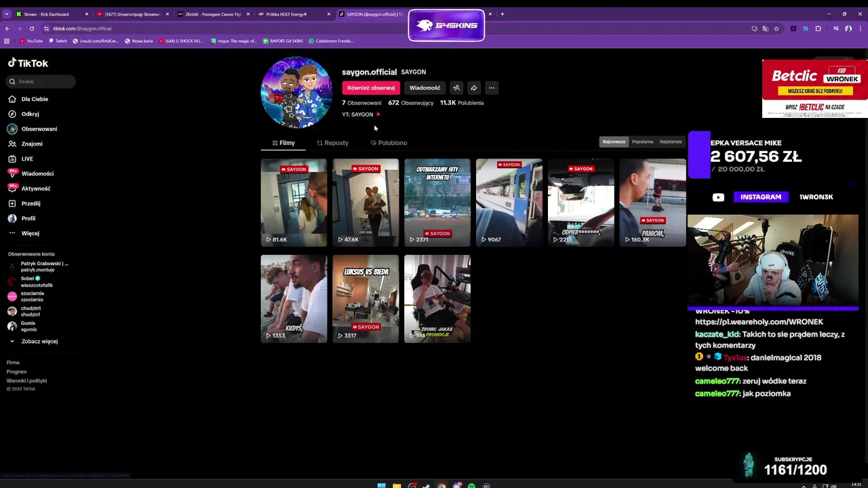
Task: Open Aktywność notifications in the sidebar
Action: click(x=30, y=188)
